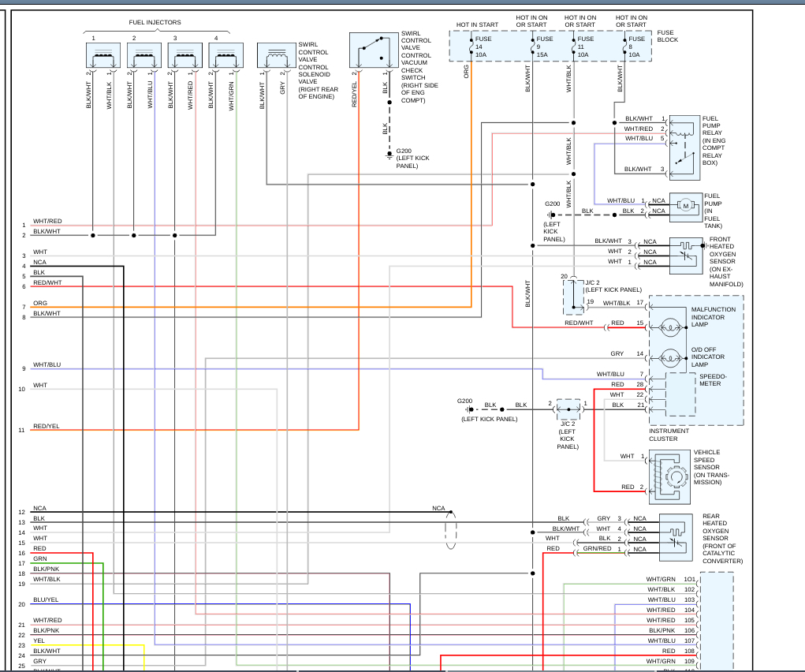Select fuel injector 1 coil symbol

tap(103, 55)
